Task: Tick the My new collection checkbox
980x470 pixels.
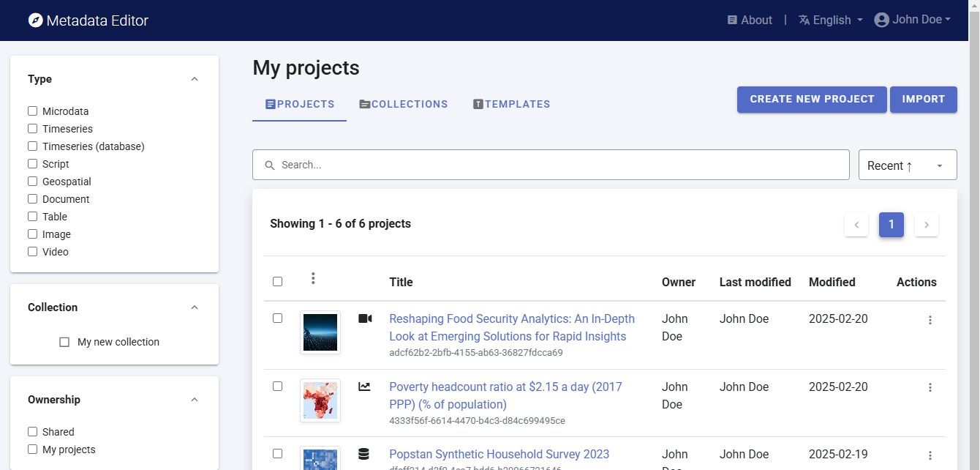Action: click(x=64, y=342)
